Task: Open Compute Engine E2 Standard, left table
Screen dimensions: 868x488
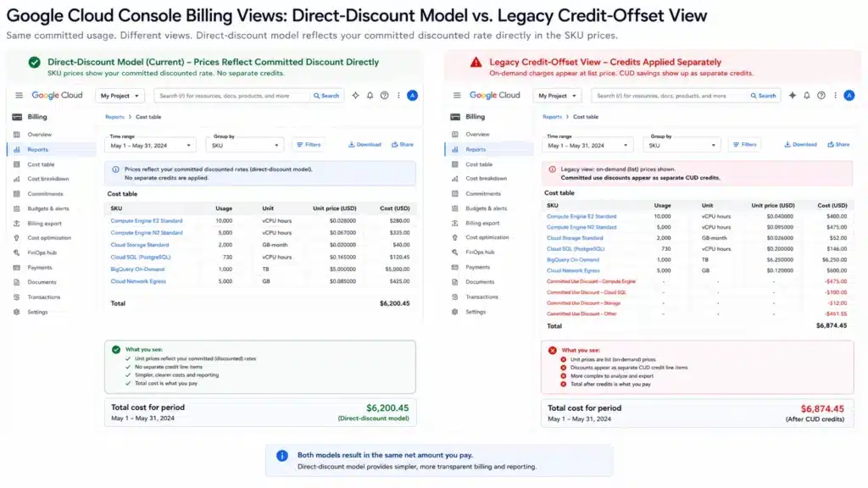Action: click(x=146, y=221)
